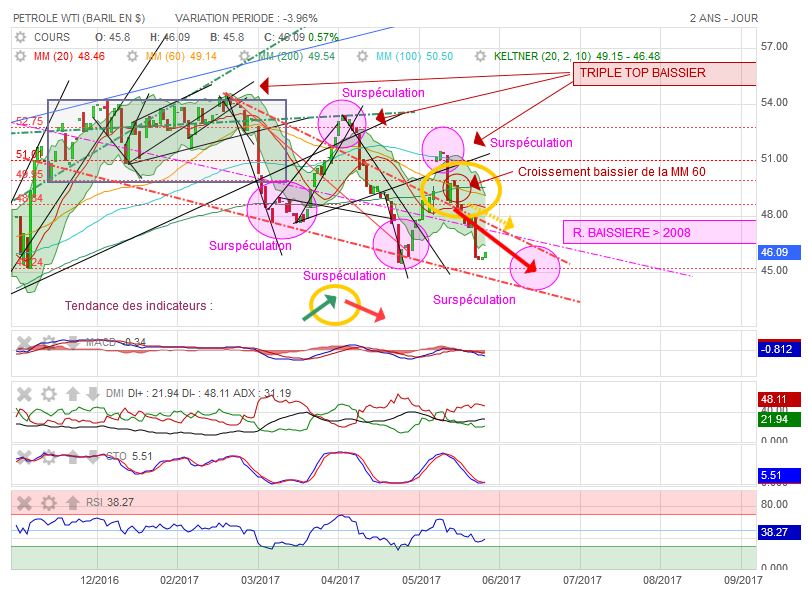
Task: Move the STO panel up
Action: click(x=73, y=457)
